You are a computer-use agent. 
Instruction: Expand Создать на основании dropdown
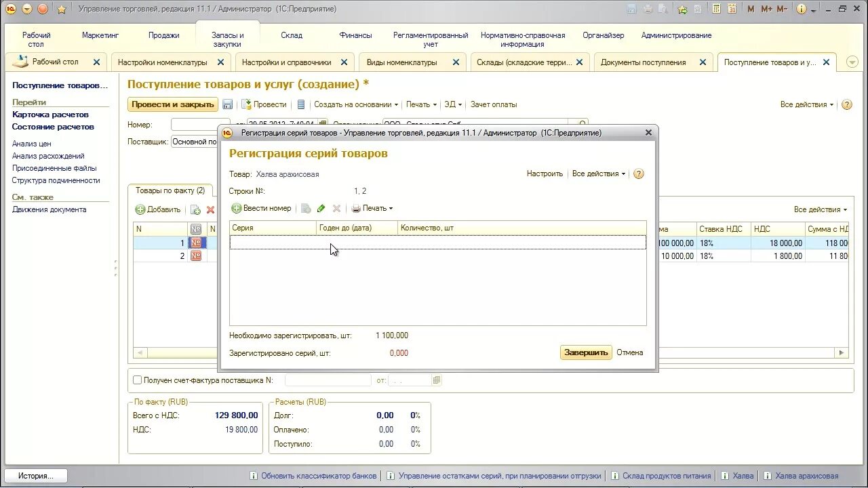click(356, 104)
